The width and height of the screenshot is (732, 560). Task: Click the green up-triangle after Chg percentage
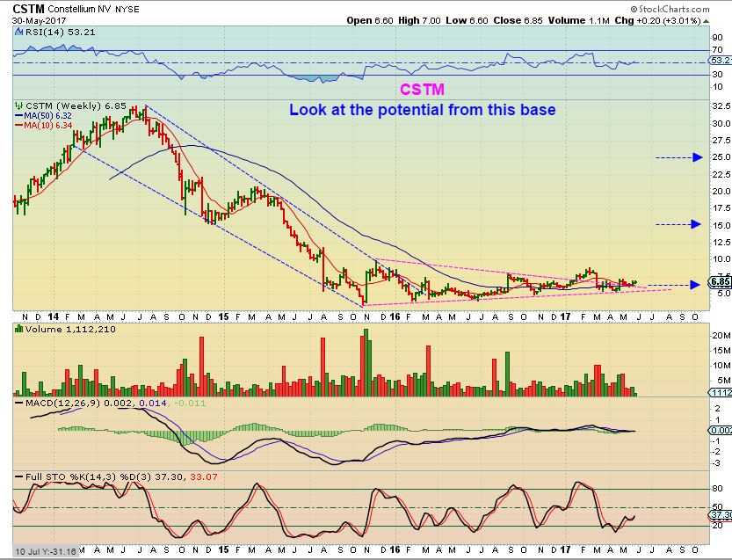point(706,21)
